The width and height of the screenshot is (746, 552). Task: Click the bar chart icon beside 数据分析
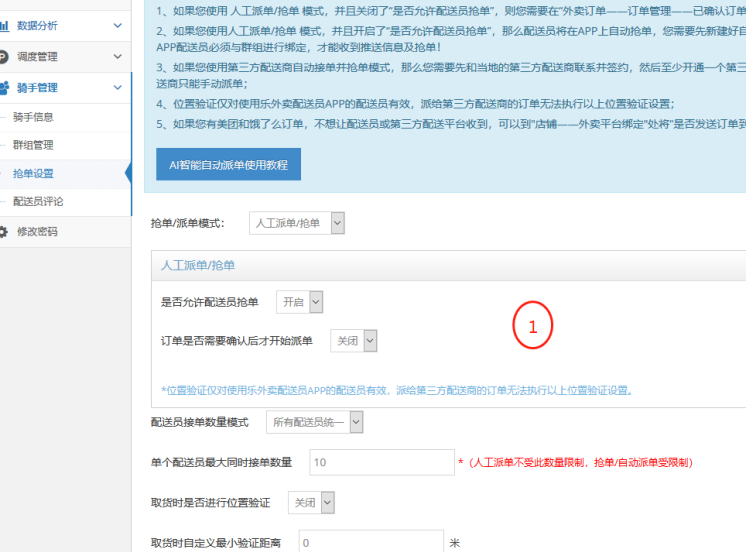pos(5,25)
